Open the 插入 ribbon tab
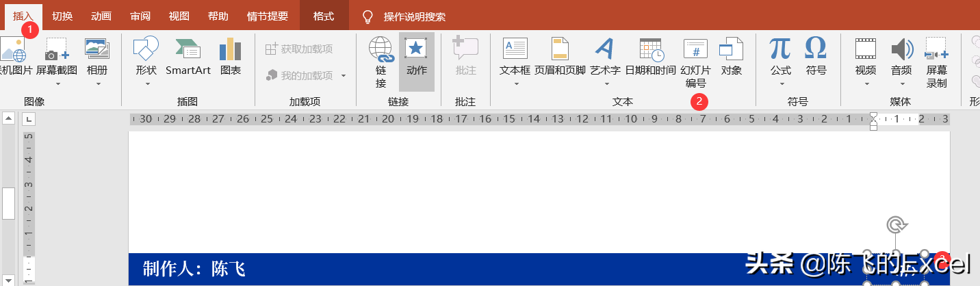This screenshot has width=980, height=286. pyautogui.click(x=23, y=16)
